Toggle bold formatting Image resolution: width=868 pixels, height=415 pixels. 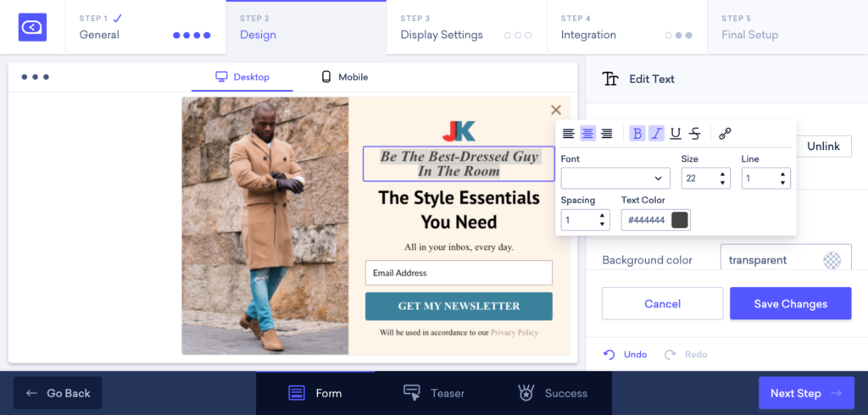[x=637, y=133]
